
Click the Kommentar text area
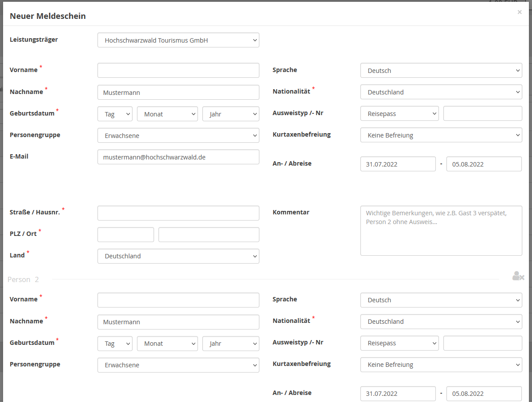coord(441,230)
